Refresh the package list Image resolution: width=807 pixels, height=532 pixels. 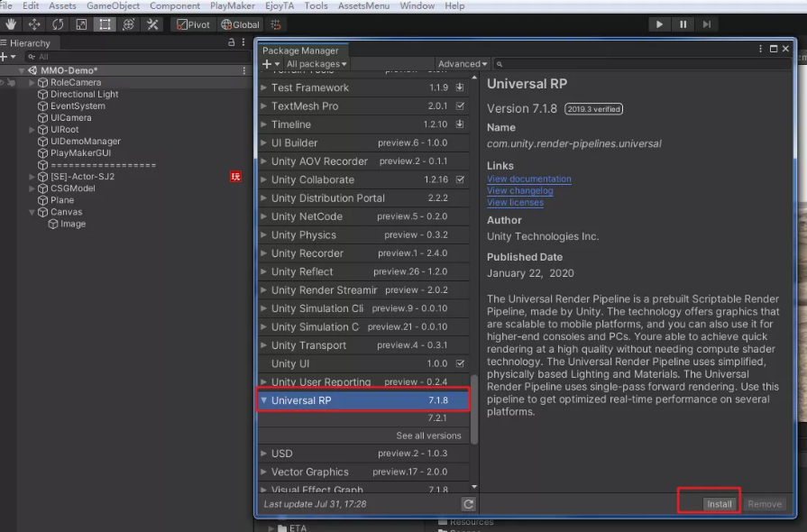click(x=468, y=504)
